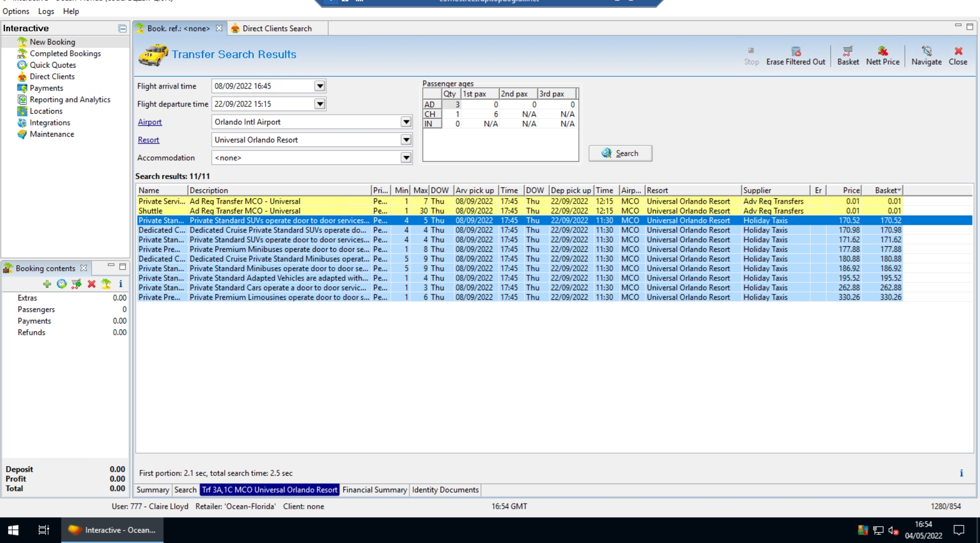Open the Airport dropdown list
This screenshot has height=543, width=980.
coord(406,122)
